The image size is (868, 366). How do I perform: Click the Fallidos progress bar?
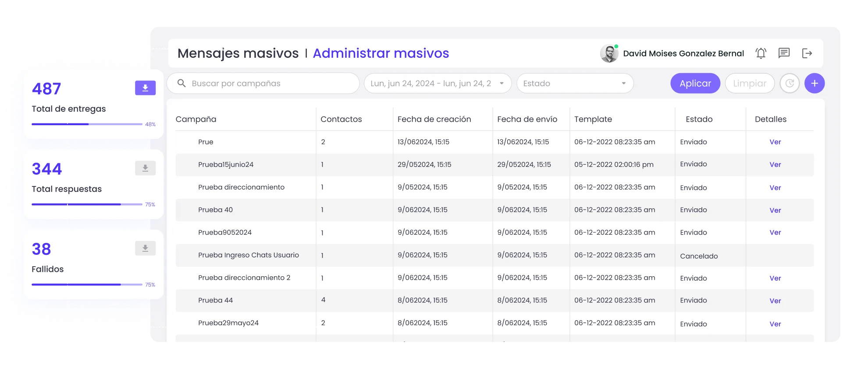(87, 285)
